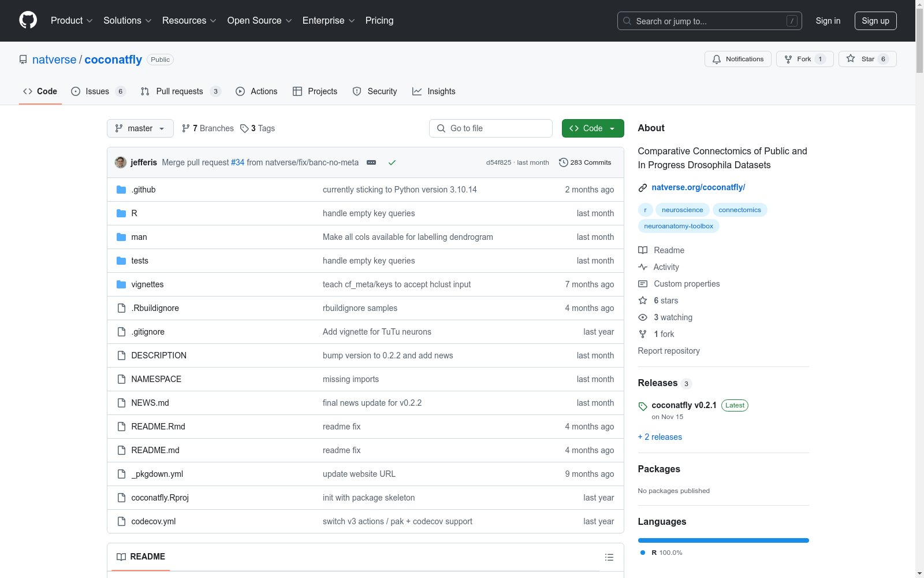
Task: Click the codecov.yml file icon
Action: point(121,521)
